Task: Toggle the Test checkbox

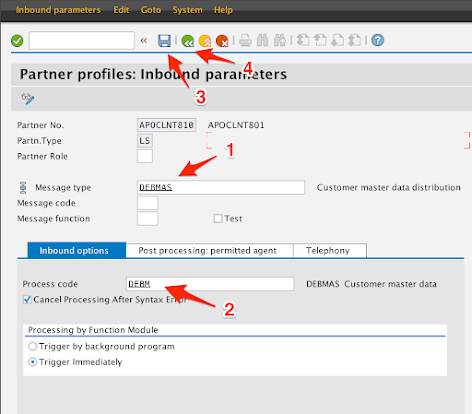Action: coord(218,219)
